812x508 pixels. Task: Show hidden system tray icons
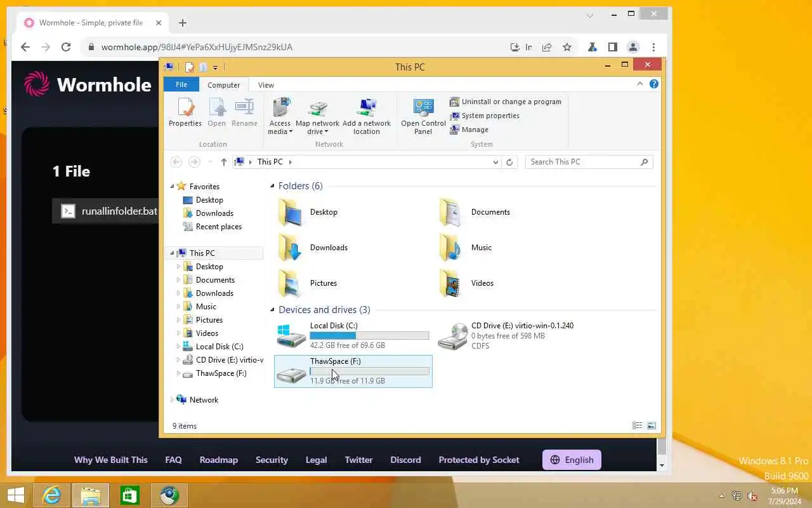click(x=721, y=496)
